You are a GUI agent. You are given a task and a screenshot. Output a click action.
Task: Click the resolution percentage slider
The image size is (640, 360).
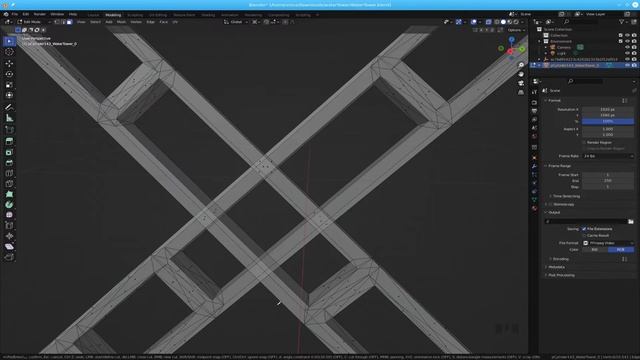pos(608,121)
